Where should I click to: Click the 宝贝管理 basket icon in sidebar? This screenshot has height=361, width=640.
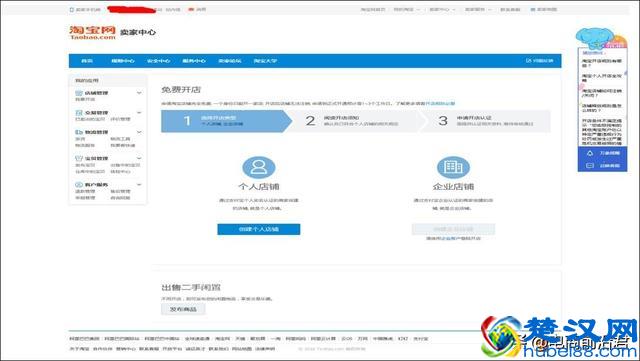79,158
